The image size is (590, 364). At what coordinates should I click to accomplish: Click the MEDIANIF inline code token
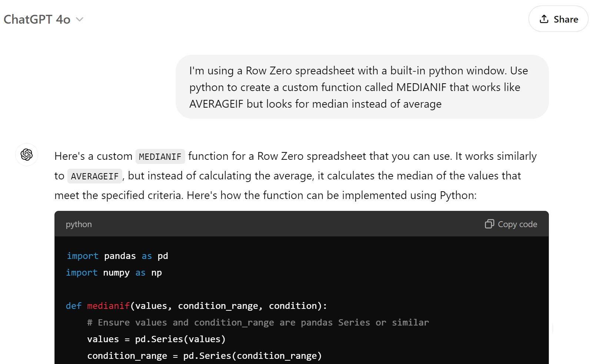coord(160,156)
